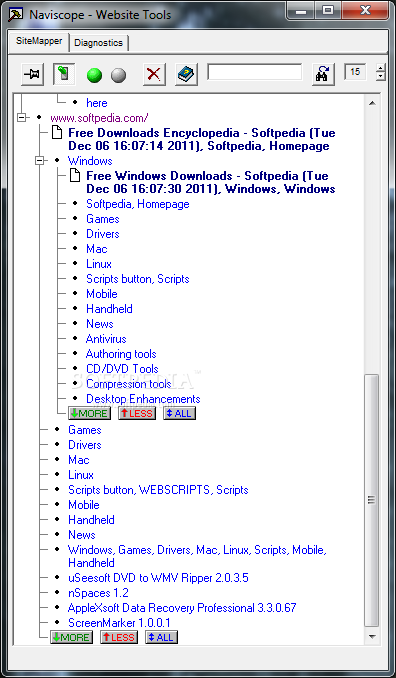Click the scrollbar up arrow
Screen dimensions: 396x678
[x=371, y=103]
